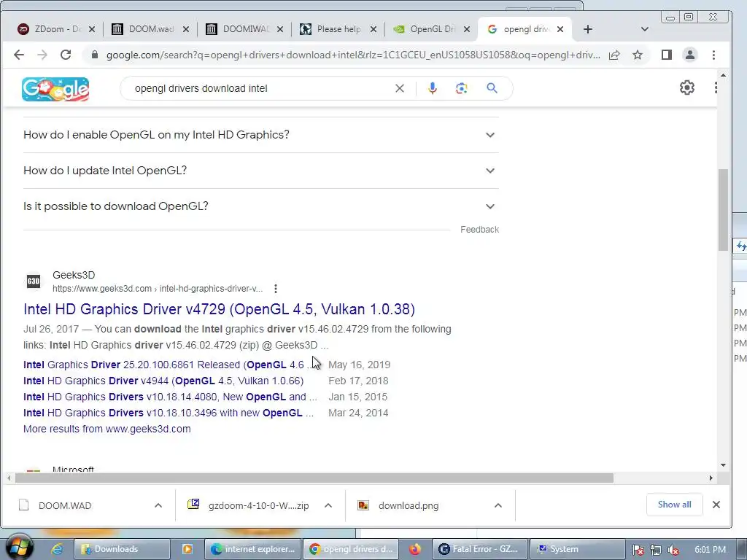Click the Feedback link

coord(479,230)
